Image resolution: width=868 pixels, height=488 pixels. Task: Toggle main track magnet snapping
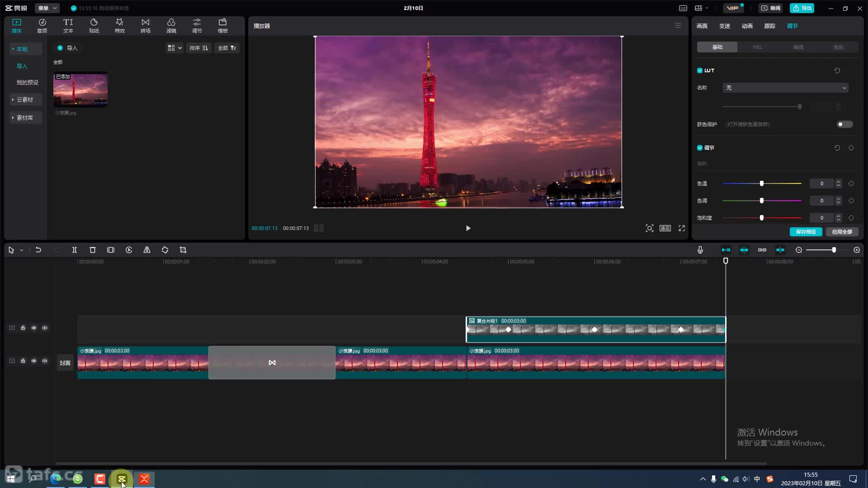[x=726, y=250]
